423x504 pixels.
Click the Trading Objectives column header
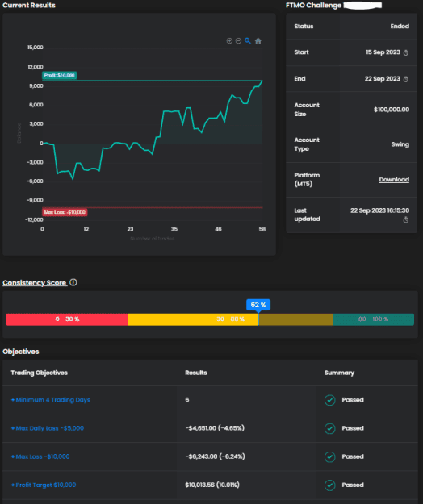click(40, 373)
